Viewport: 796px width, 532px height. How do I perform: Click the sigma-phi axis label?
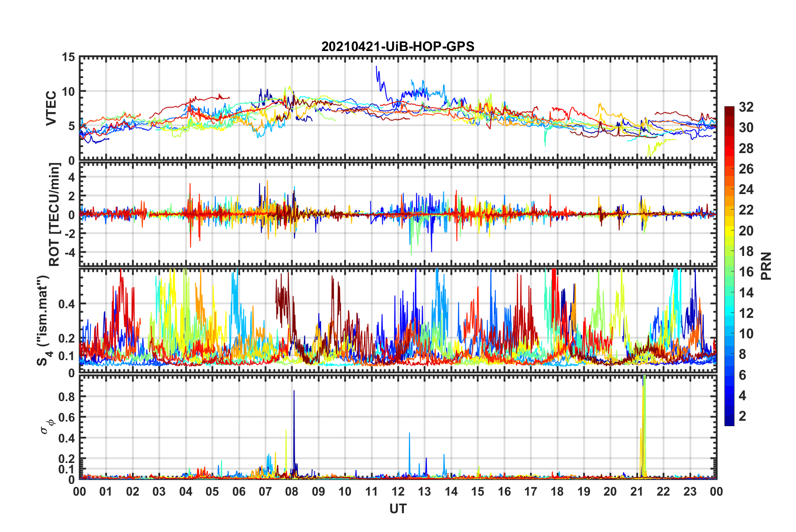tap(47, 425)
